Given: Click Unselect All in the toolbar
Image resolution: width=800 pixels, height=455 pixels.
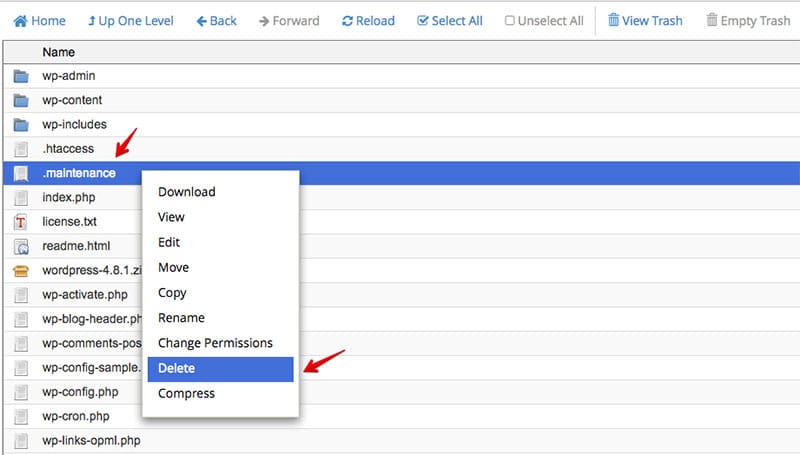Looking at the screenshot, I should 544,21.
